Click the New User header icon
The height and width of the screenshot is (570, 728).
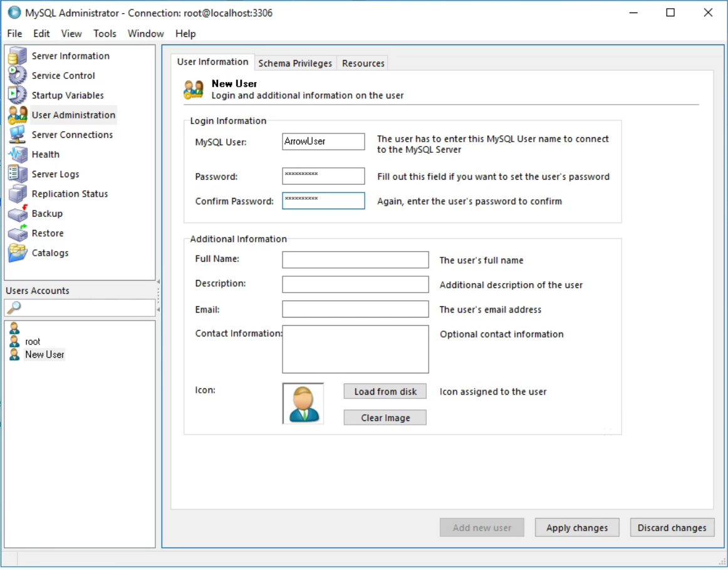pyautogui.click(x=193, y=89)
